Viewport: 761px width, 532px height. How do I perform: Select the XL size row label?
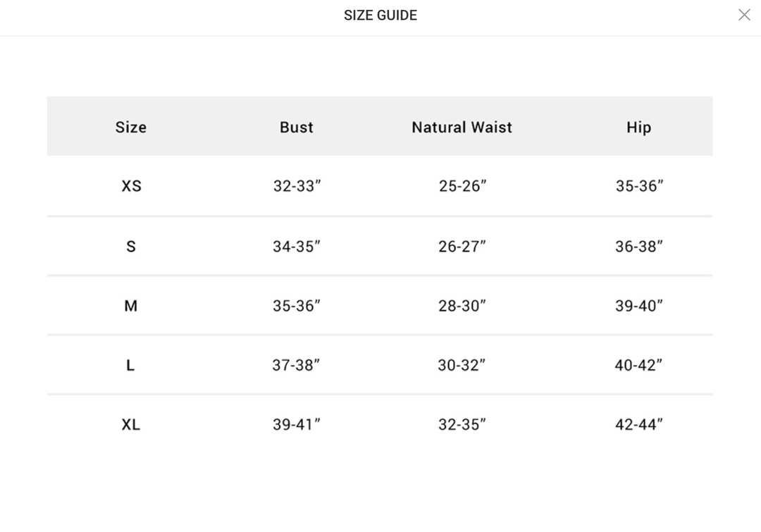click(130, 425)
